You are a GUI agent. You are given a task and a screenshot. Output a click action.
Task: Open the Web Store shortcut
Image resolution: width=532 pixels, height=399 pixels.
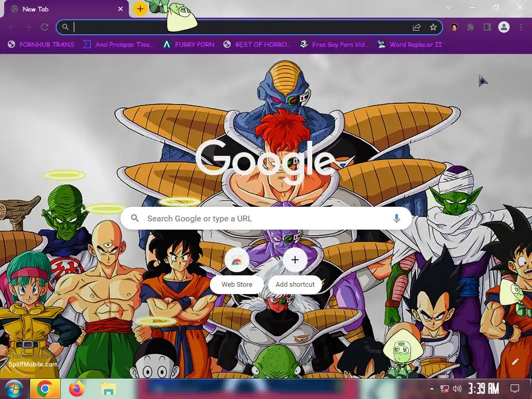(237, 270)
